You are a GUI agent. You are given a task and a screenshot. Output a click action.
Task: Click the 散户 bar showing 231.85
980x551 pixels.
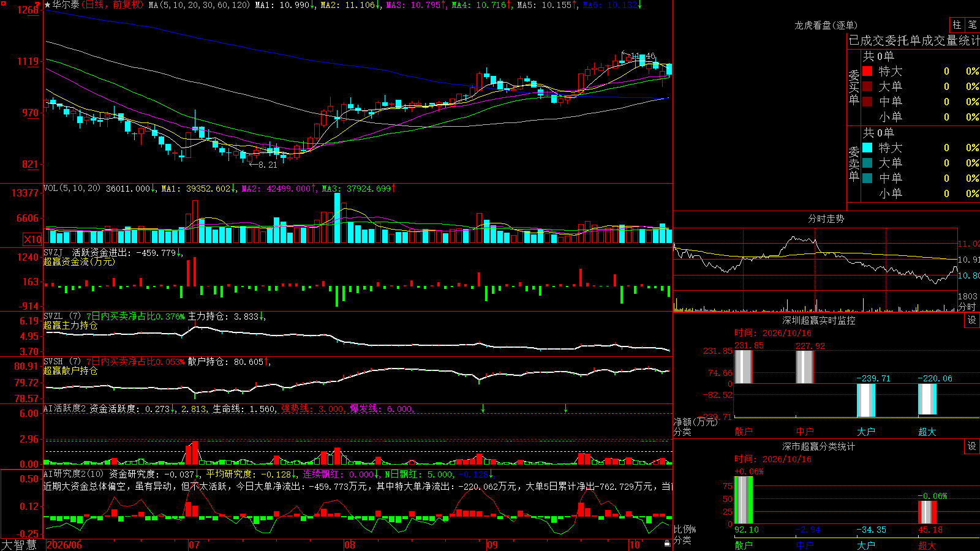point(744,367)
